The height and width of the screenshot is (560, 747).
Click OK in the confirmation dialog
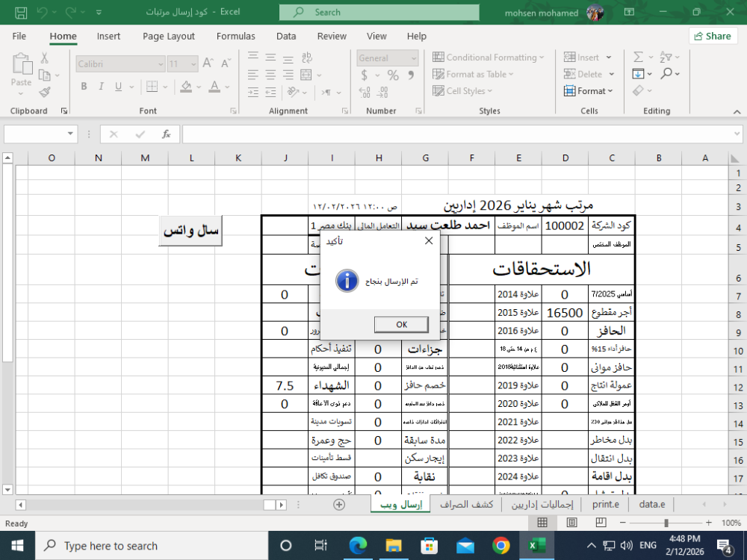click(x=401, y=325)
